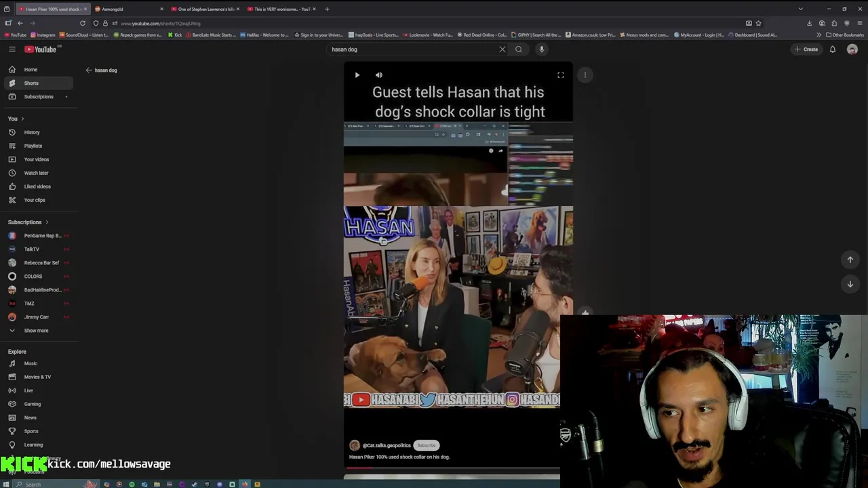The width and height of the screenshot is (868, 488).
Task: Navigate back in the browser
Action: pos(20,23)
